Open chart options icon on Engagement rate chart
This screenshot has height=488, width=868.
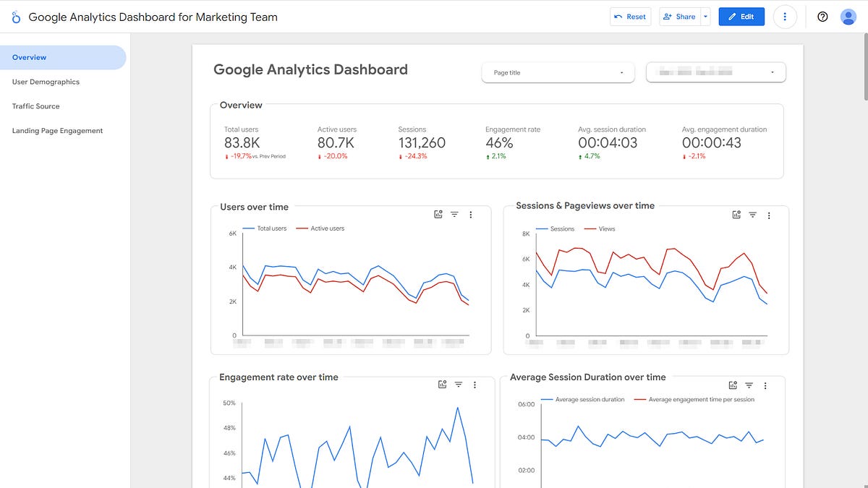(443, 385)
